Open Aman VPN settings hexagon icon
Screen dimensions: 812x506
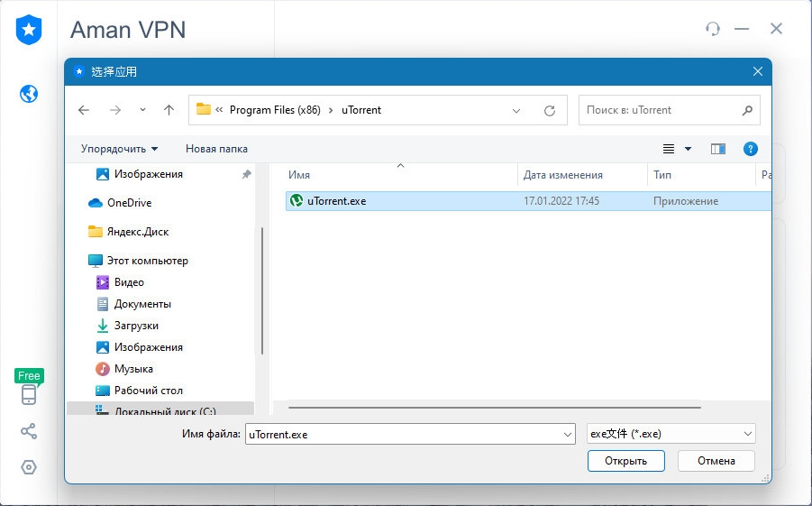point(29,467)
